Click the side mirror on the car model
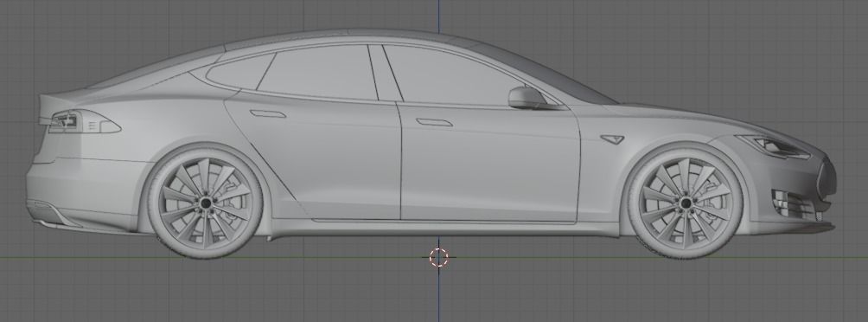 click(x=528, y=98)
